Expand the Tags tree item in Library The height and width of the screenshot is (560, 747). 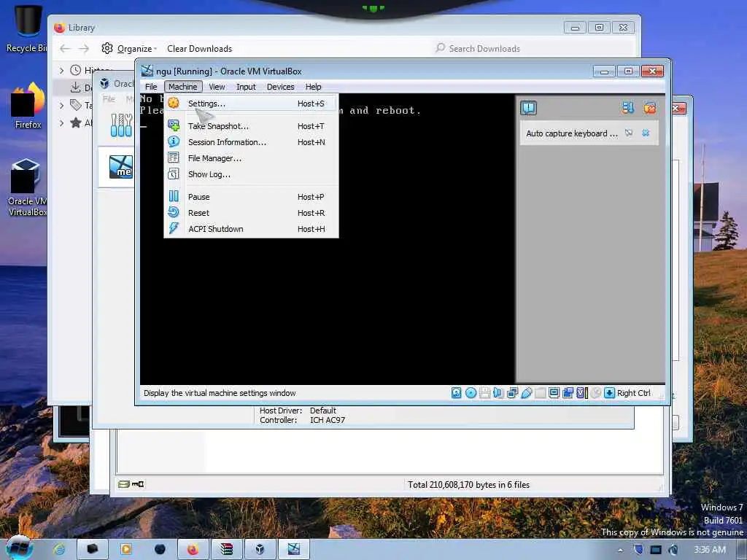[61, 105]
